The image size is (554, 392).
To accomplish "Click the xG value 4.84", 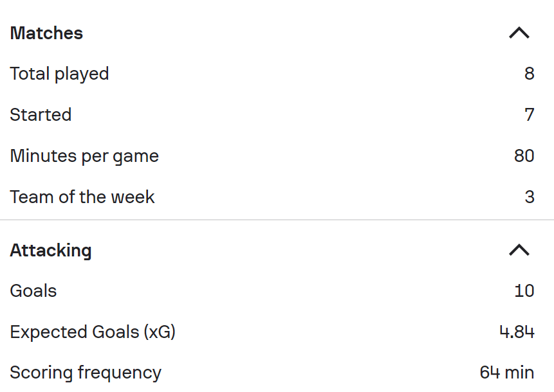I will click(517, 332).
